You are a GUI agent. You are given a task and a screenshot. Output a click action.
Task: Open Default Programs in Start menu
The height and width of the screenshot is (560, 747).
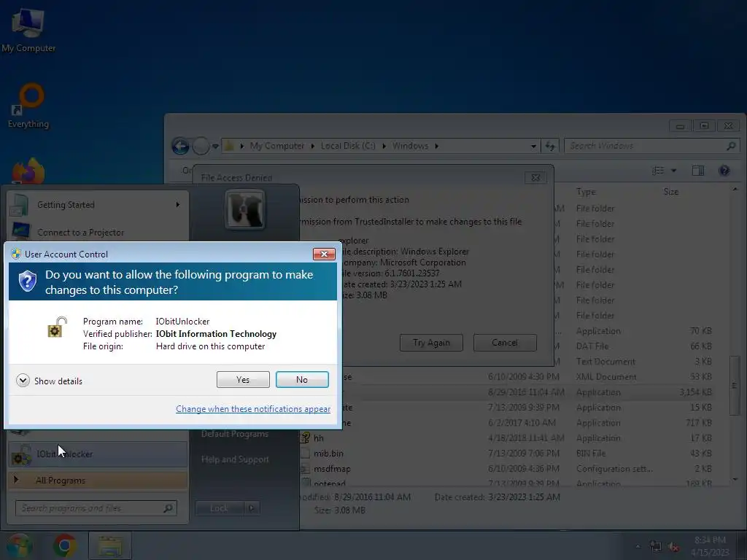235,434
